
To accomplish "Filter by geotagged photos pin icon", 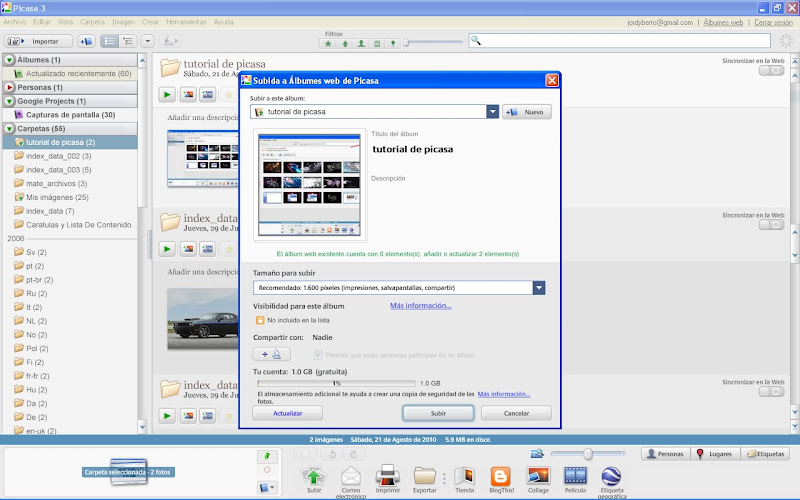I will tap(393, 44).
